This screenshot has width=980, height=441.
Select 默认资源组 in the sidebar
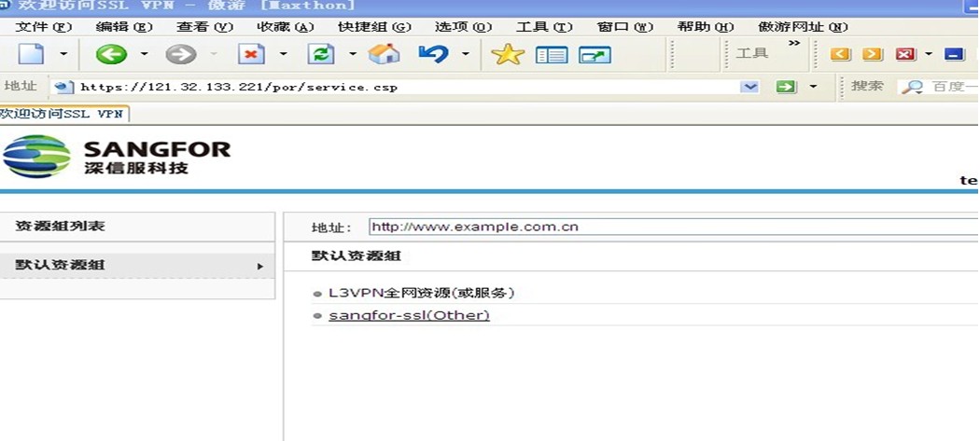tap(61, 265)
